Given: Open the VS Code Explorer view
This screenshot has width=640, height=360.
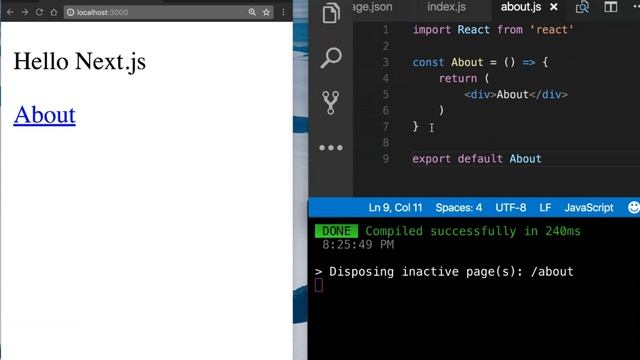Looking at the screenshot, I should click(331, 12).
